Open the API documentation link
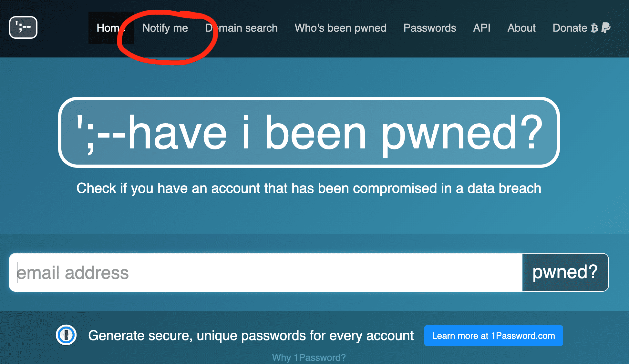629x364 pixels. pyautogui.click(x=481, y=28)
